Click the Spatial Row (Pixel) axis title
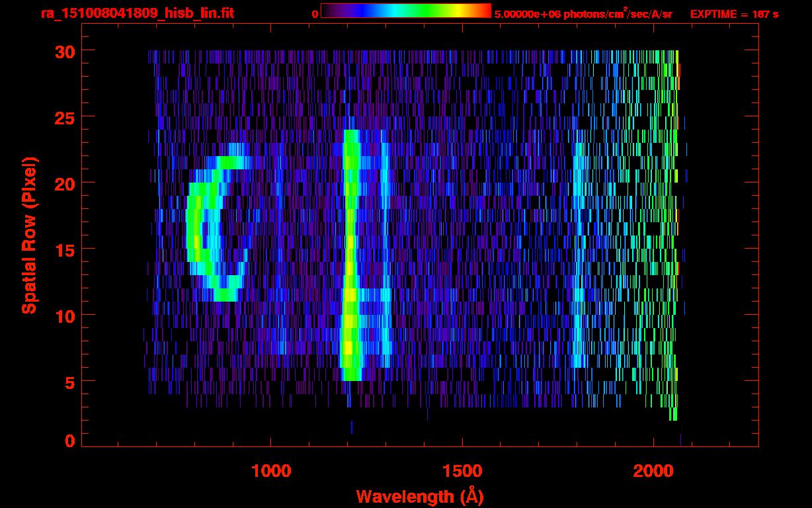This screenshot has height=508, width=812. (x=30, y=235)
